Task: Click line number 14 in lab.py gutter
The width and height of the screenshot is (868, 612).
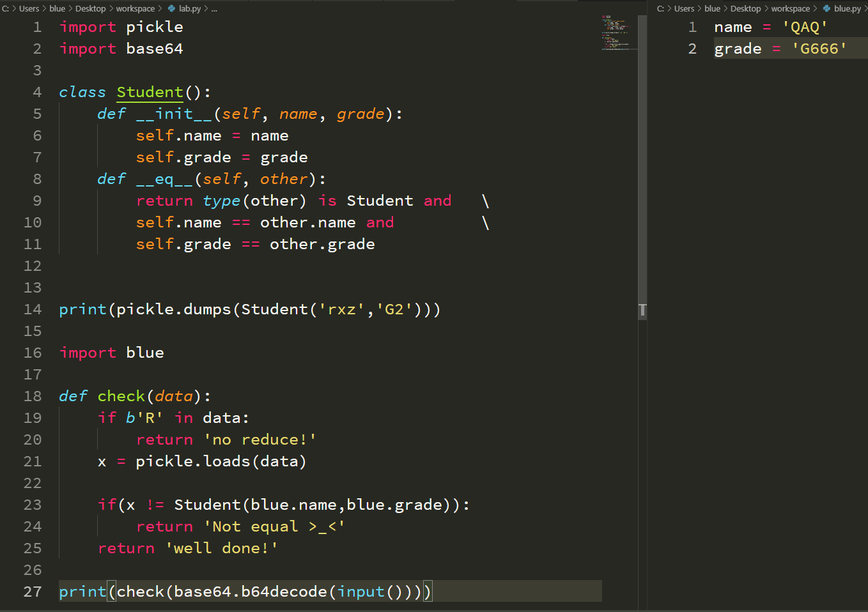Action: (x=33, y=309)
